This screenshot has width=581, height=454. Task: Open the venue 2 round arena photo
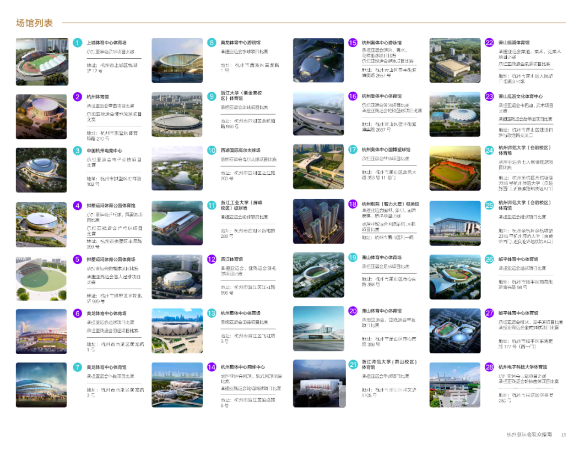pos(42,116)
